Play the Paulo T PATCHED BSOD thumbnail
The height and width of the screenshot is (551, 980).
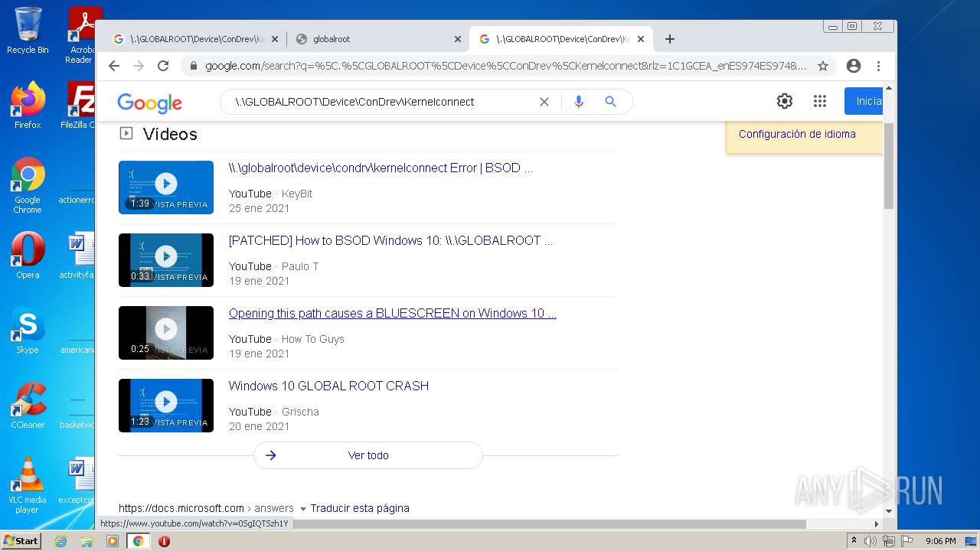pyautogui.click(x=166, y=260)
